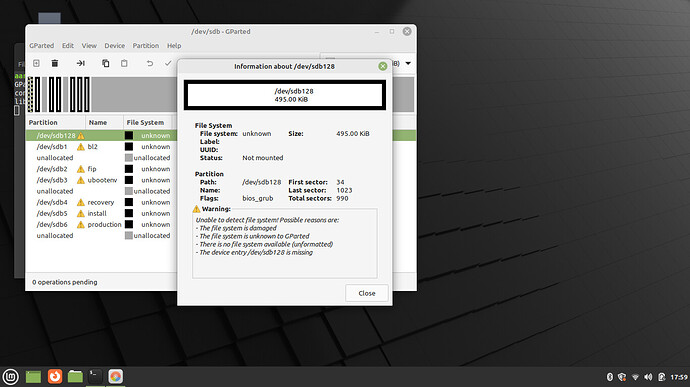Select the /dev/sdb3 ubootenv partition row
The image size is (690, 387).
[101, 180]
